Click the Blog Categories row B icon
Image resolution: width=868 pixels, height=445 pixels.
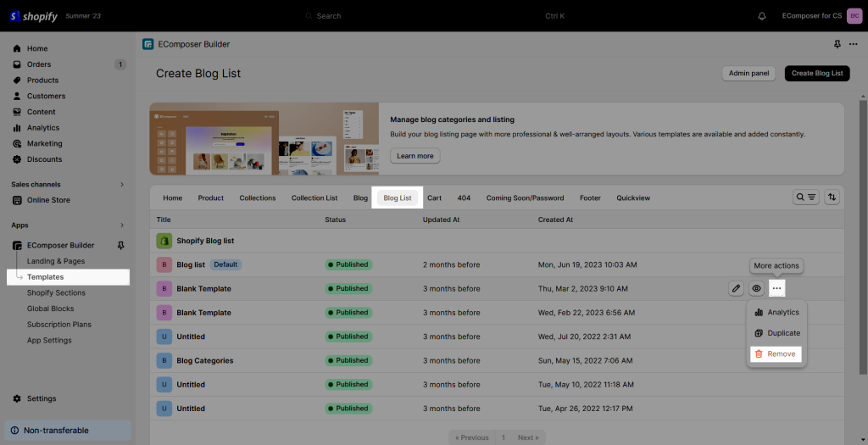[164, 360]
